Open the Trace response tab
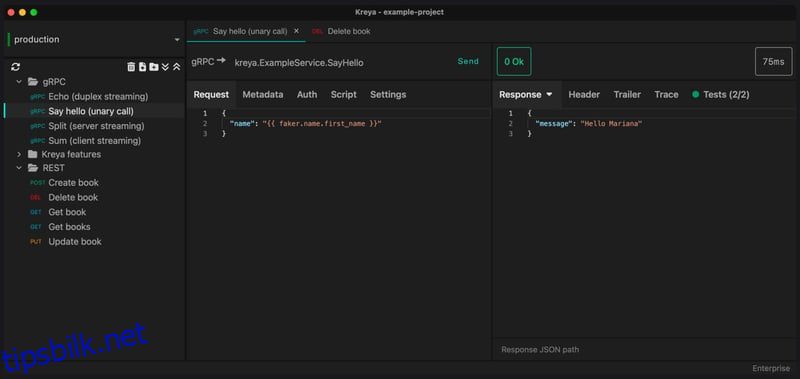800x379 pixels. 666,94
